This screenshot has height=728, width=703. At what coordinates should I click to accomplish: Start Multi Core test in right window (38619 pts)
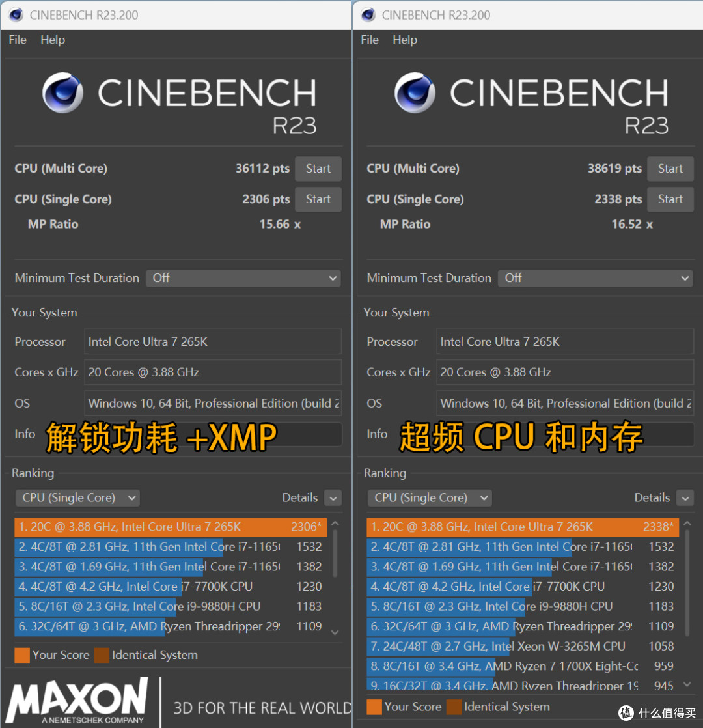[670, 169]
